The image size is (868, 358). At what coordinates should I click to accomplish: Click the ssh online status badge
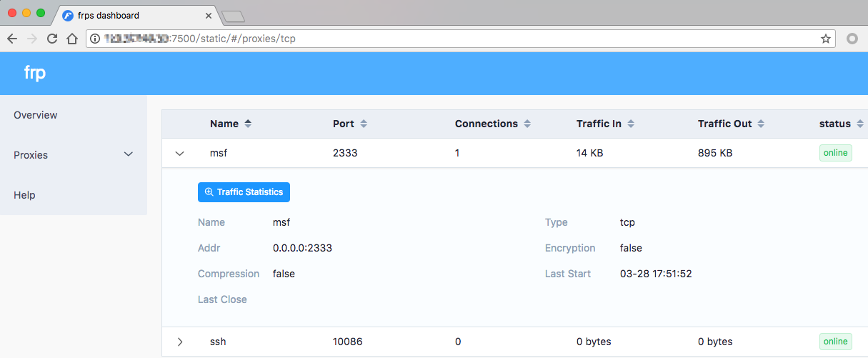[836, 342]
